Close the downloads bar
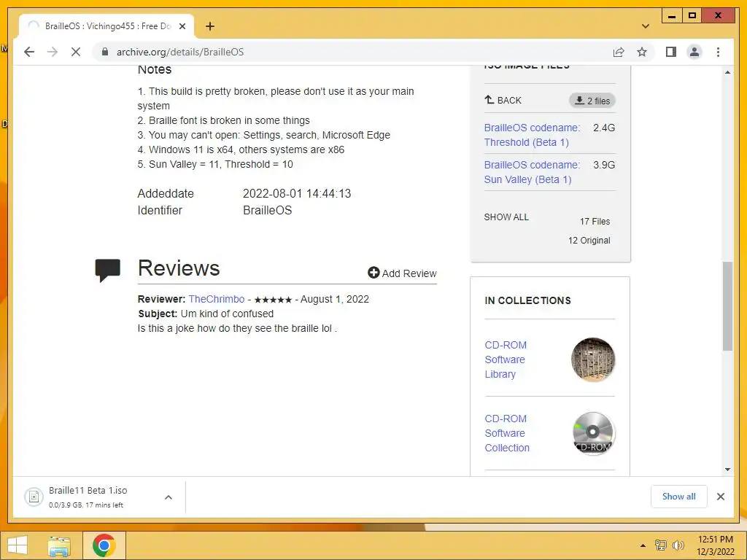747x560 pixels. tap(720, 497)
